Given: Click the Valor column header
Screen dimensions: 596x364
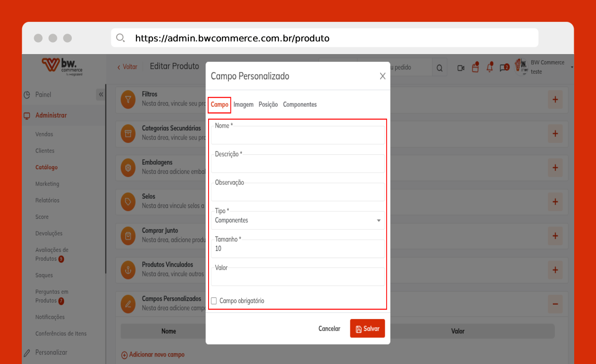Looking at the screenshot, I should [458, 331].
